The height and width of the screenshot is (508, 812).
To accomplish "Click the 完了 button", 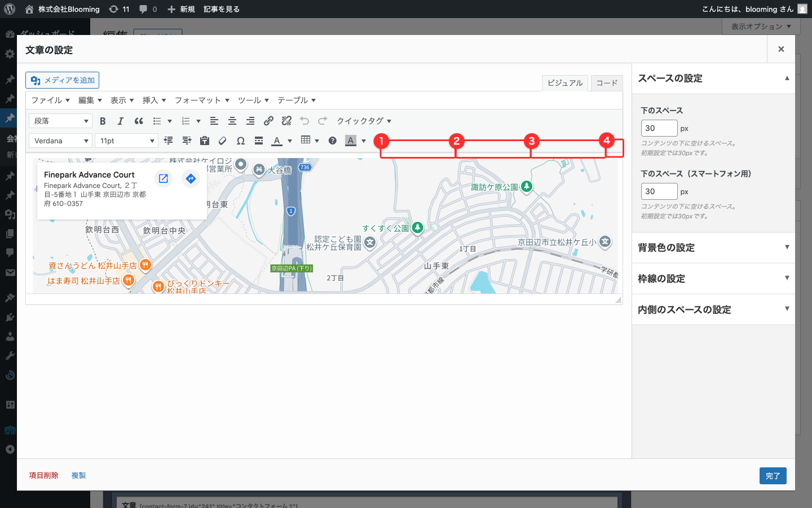I will coord(773,476).
